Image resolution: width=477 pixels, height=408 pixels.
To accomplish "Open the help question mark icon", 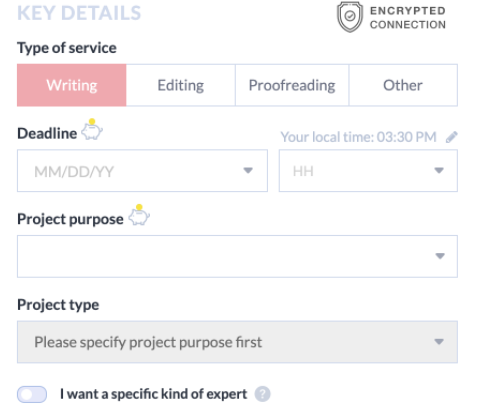I will click(x=263, y=394).
